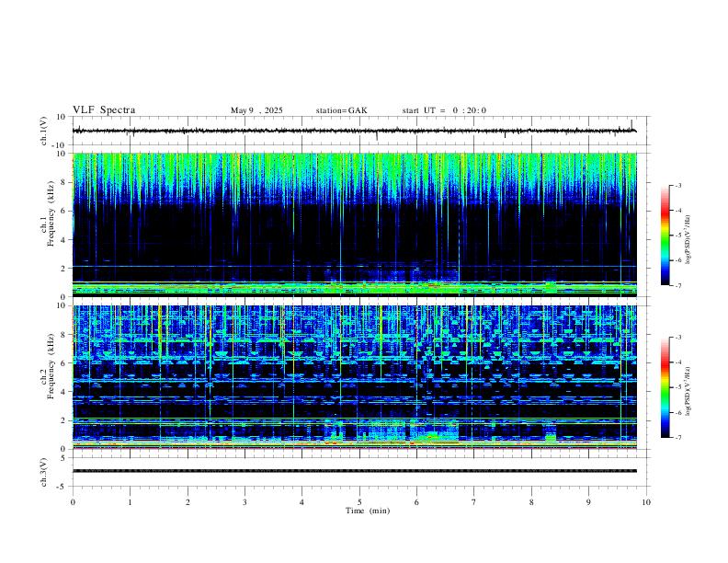Click the lower PSD color scale bar

pyautogui.click(x=665, y=387)
